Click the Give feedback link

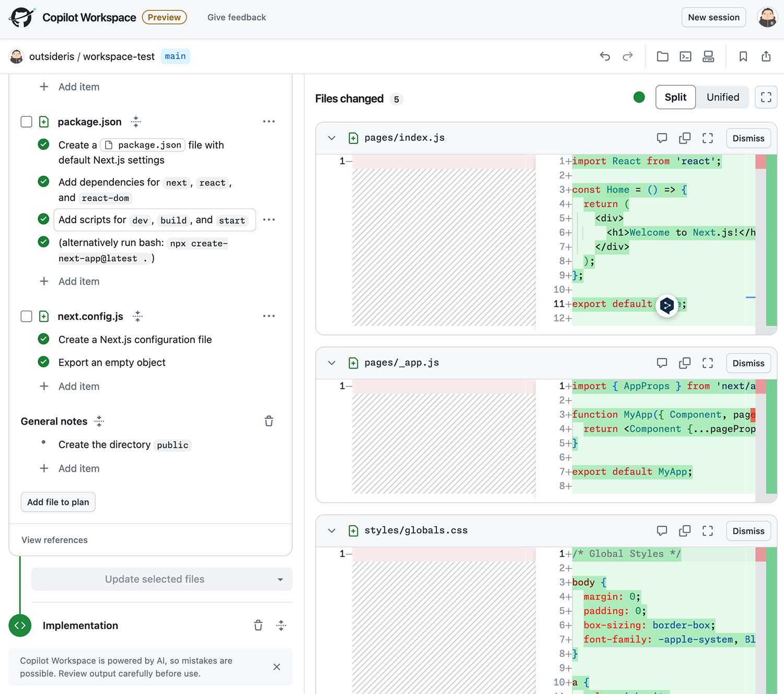pos(237,17)
